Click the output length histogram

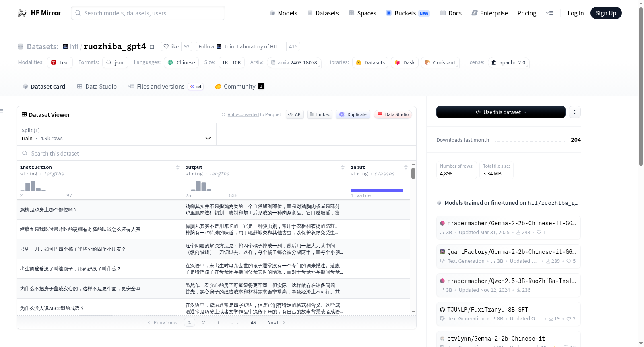click(211, 186)
